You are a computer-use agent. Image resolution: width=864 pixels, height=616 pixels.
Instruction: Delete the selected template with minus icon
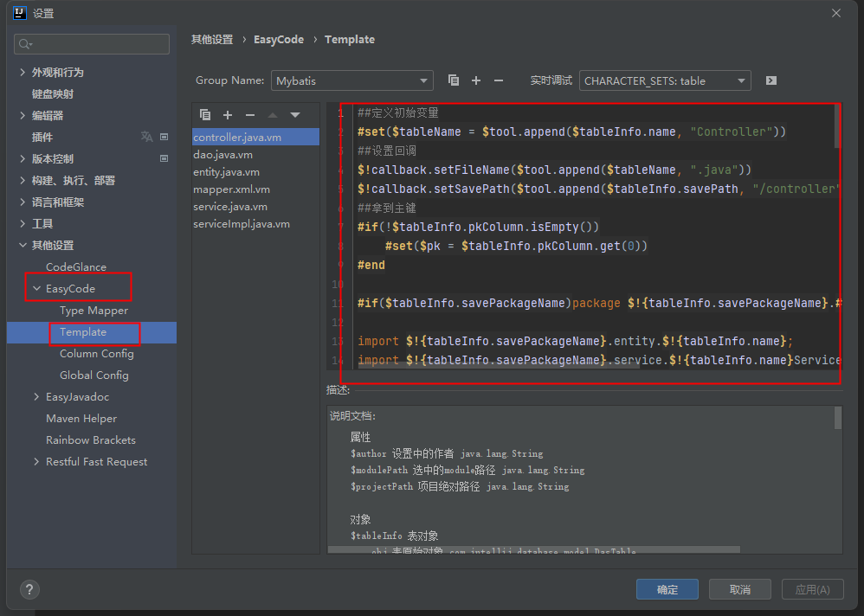point(248,114)
